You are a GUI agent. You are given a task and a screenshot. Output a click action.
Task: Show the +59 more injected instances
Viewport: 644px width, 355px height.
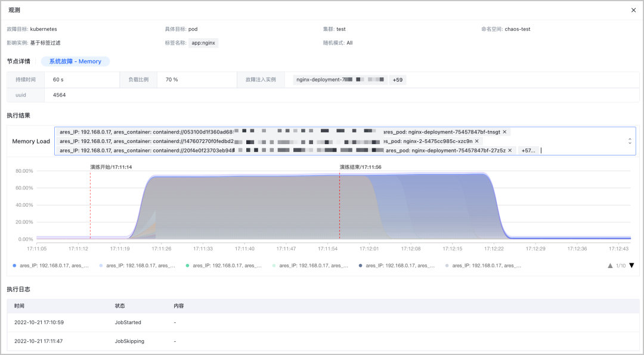pyautogui.click(x=398, y=80)
